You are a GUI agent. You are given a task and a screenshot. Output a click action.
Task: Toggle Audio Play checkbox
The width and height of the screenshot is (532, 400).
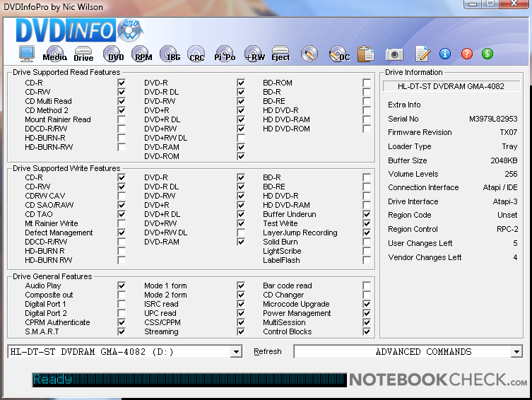(122, 286)
